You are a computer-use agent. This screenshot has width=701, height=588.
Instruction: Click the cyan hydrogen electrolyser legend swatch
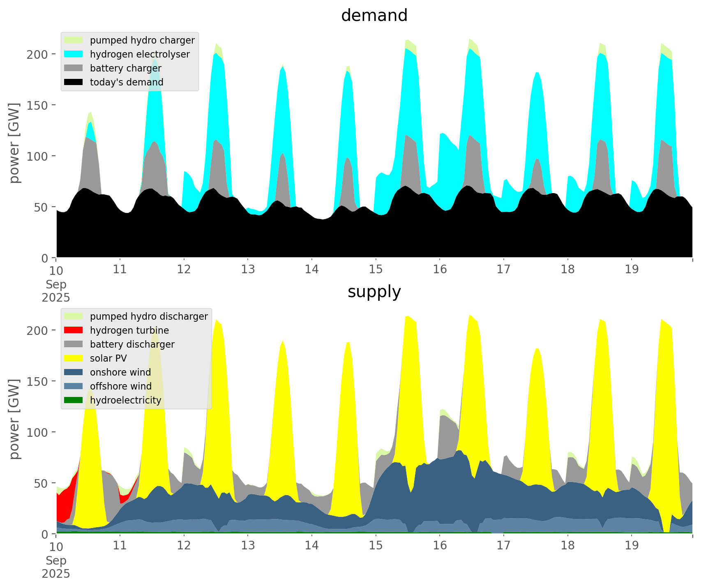(x=74, y=54)
